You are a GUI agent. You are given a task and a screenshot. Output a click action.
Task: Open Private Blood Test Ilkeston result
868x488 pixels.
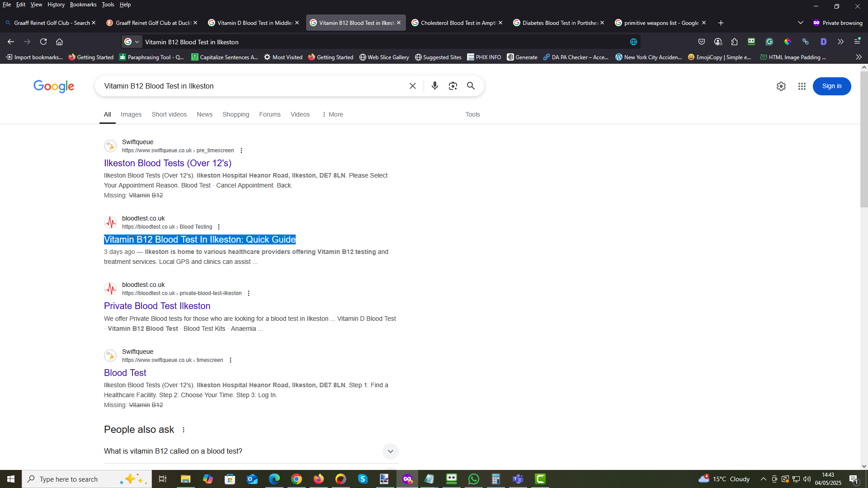tap(157, 306)
